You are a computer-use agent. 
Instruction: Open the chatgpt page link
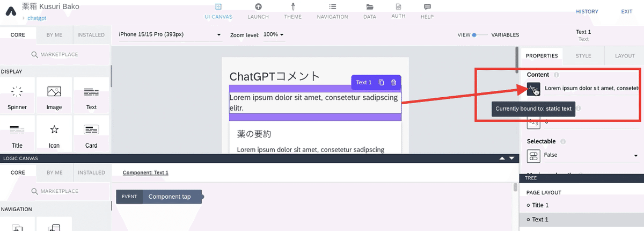37,18
